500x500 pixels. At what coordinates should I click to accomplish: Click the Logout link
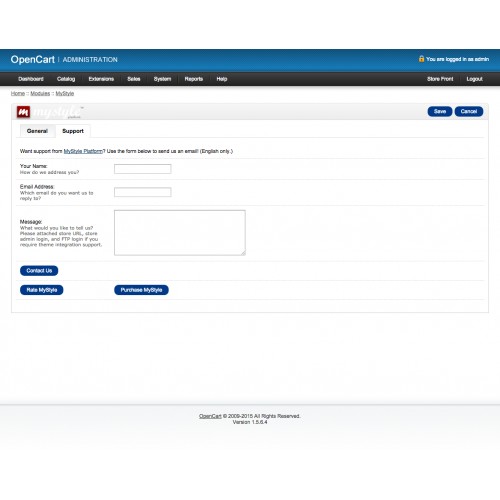[x=474, y=79]
